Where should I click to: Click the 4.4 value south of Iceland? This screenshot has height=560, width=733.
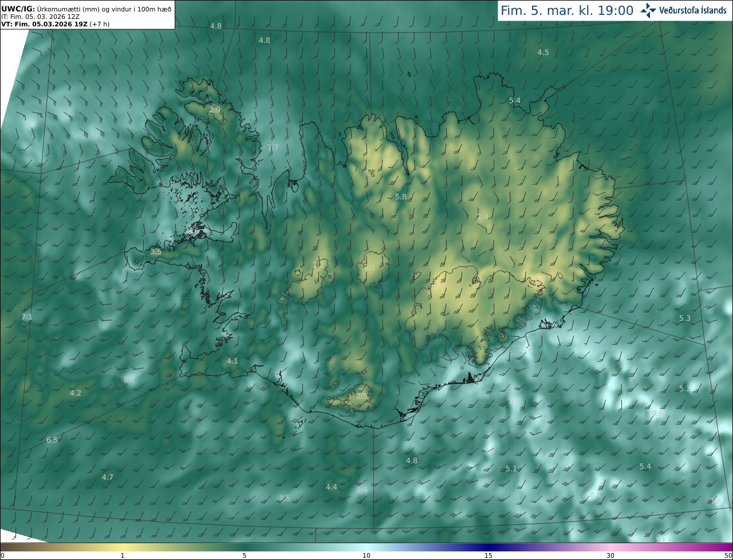click(x=332, y=487)
